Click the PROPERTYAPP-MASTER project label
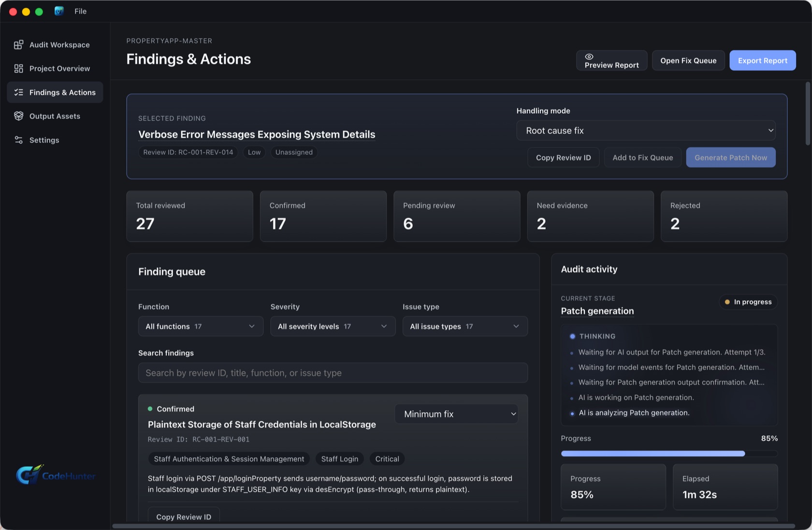812x530 pixels. coord(169,41)
